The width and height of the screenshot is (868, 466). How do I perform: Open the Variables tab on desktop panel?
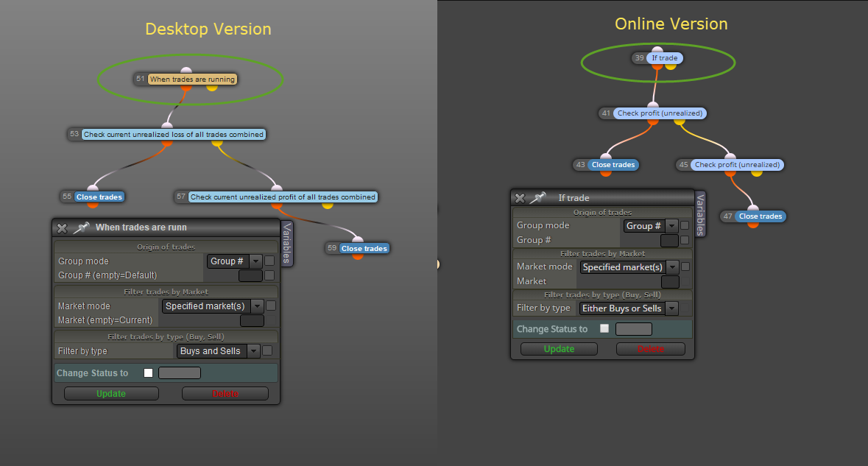286,244
